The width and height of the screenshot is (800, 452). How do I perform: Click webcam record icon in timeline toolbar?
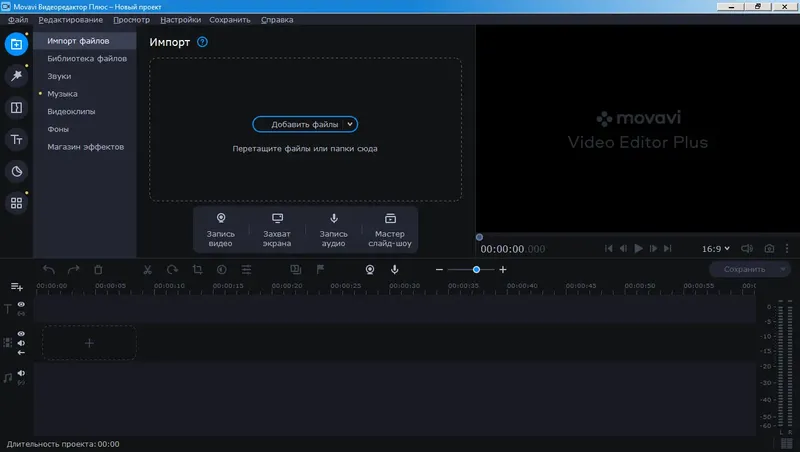click(370, 269)
